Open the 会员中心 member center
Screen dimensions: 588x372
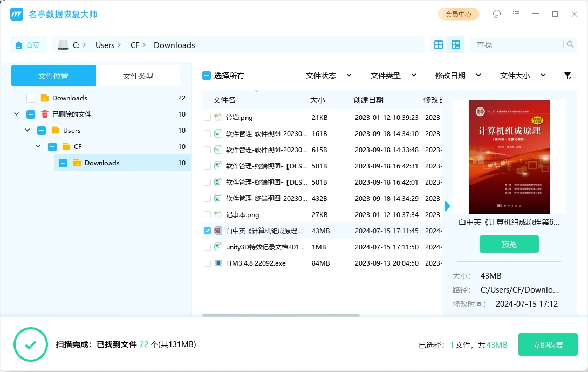[458, 14]
